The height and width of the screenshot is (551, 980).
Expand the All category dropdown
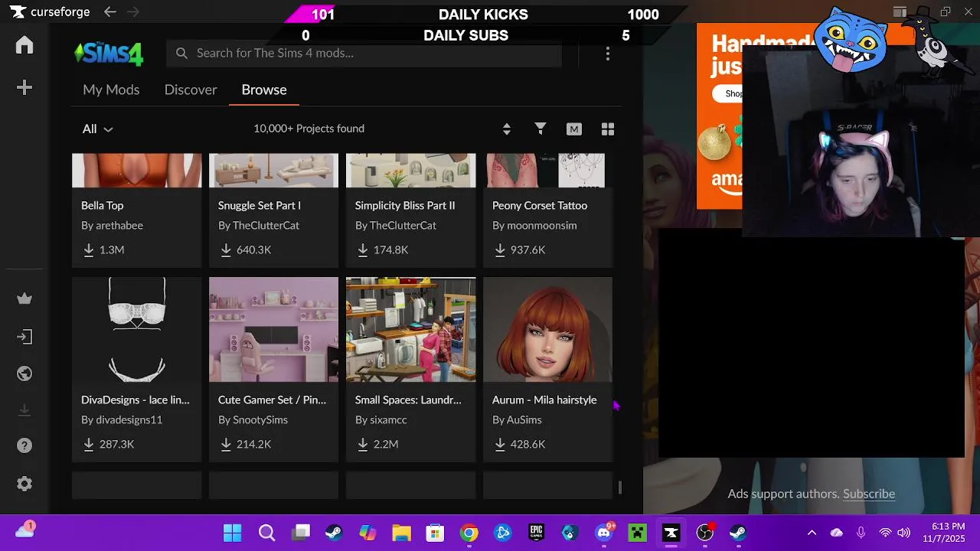tap(97, 129)
